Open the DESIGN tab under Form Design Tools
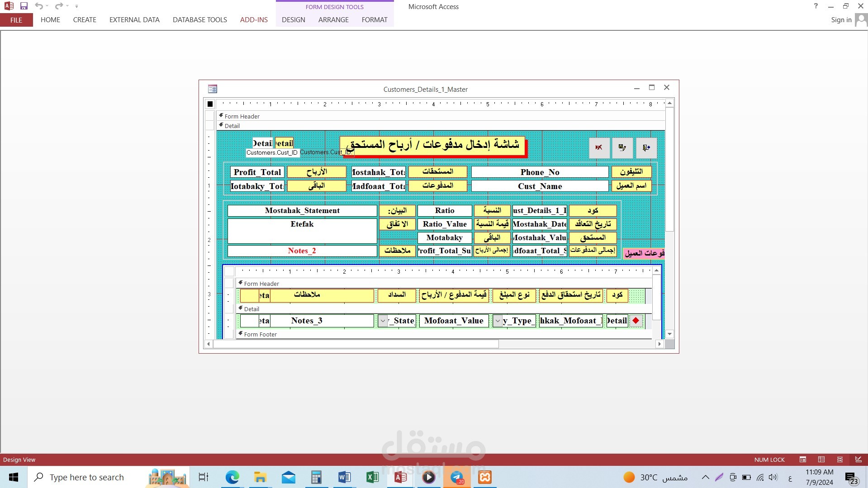 pyautogui.click(x=294, y=20)
